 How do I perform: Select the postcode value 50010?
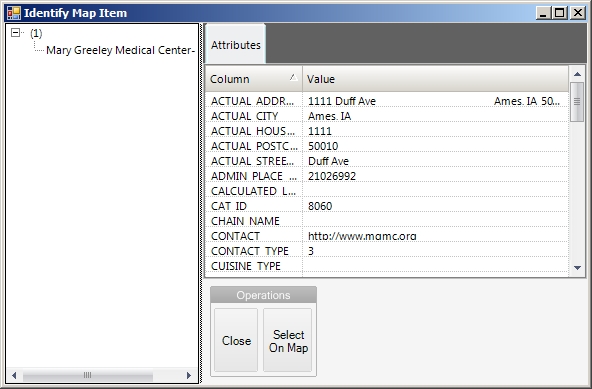(323, 146)
